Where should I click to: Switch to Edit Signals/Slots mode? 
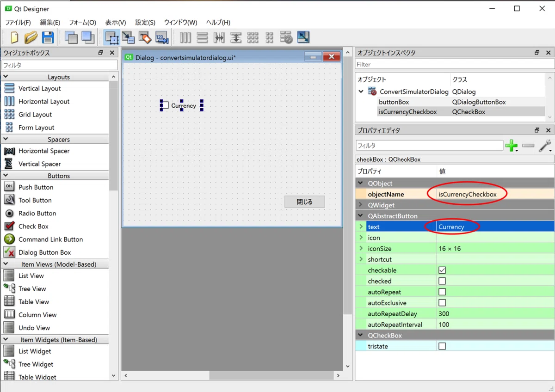point(128,37)
